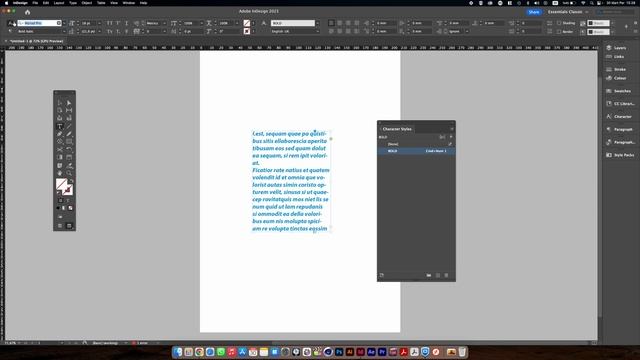Viewport: 640px width, 360px height.
Task: Select the Gradient Feather tool
Action: pos(69,158)
